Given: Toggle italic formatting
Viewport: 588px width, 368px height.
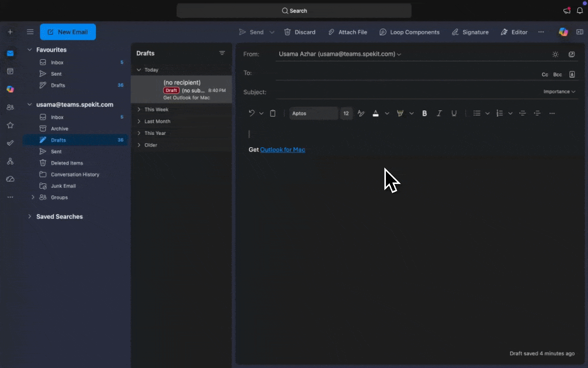Looking at the screenshot, I should coord(439,113).
